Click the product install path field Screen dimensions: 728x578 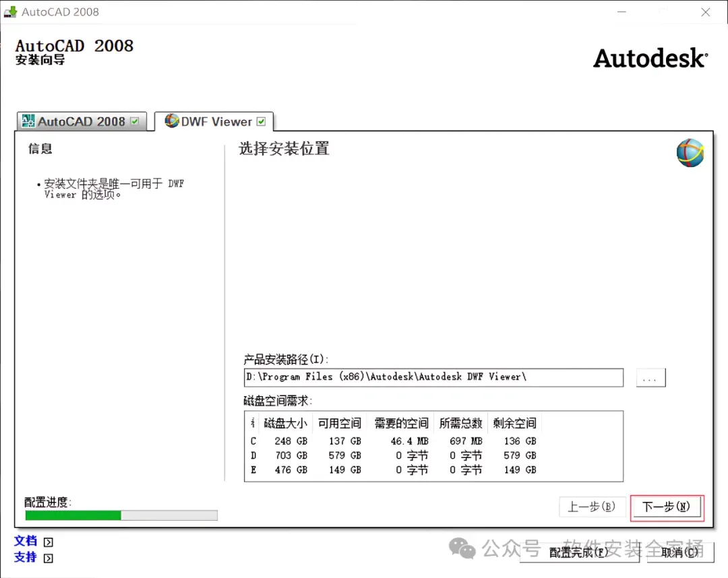[x=433, y=377]
